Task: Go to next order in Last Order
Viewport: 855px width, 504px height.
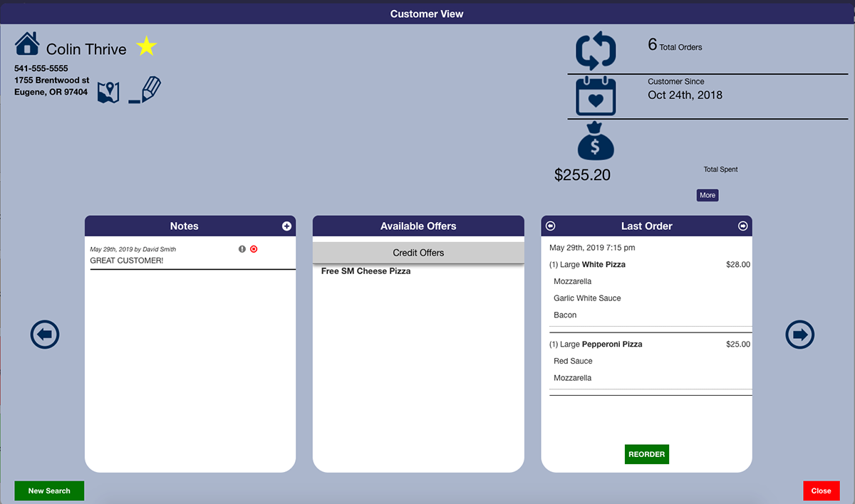Action: [742, 226]
